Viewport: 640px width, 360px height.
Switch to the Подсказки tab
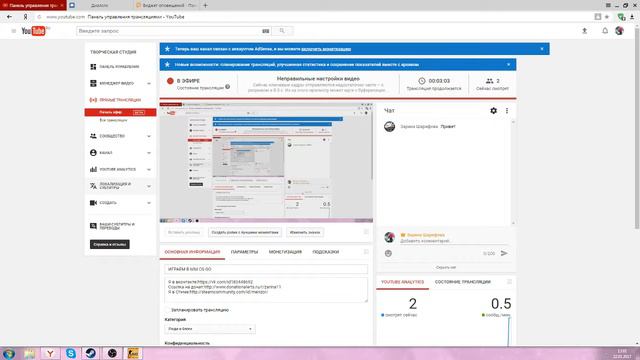point(325,252)
